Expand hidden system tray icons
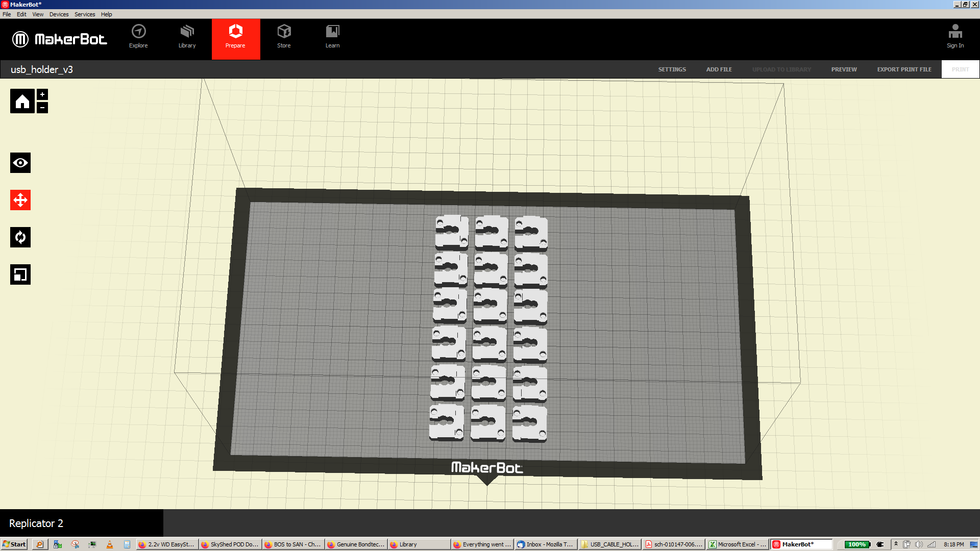The width and height of the screenshot is (980, 551). tap(896, 544)
